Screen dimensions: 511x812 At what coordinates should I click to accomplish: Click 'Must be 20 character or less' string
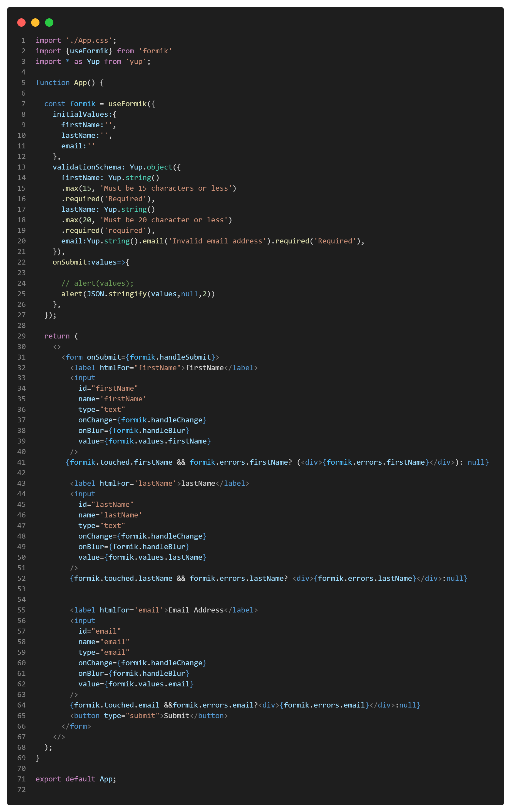164,220
